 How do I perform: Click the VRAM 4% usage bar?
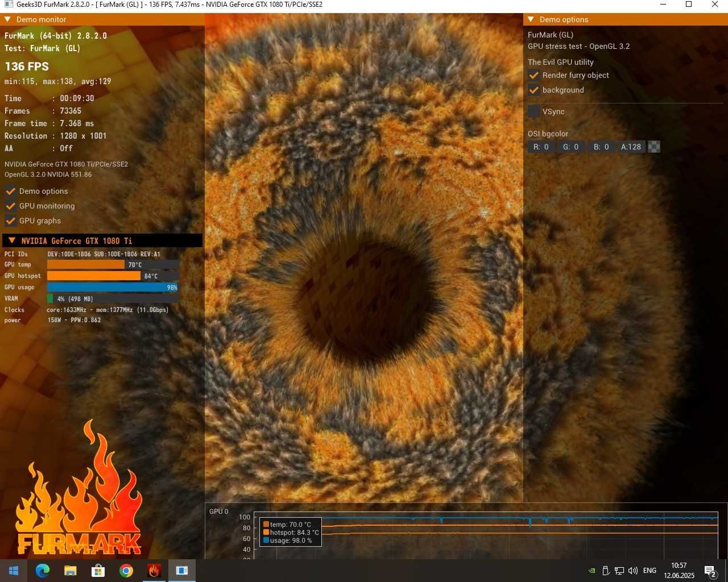(x=113, y=299)
